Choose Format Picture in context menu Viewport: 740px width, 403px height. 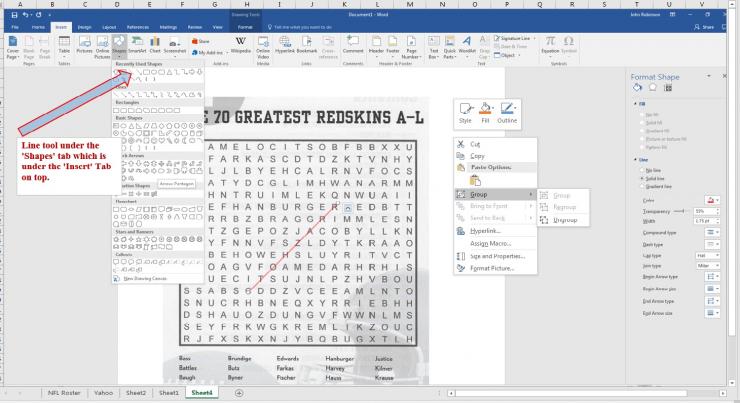(492, 268)
